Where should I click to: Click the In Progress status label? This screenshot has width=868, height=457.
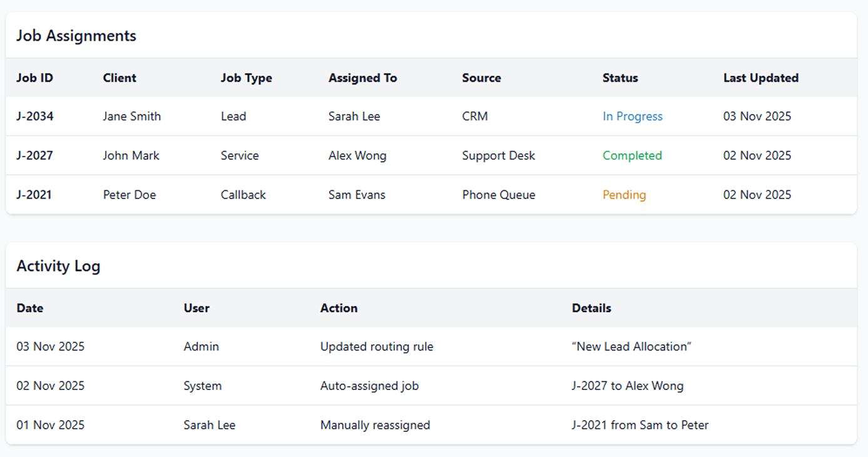point(632,116)
